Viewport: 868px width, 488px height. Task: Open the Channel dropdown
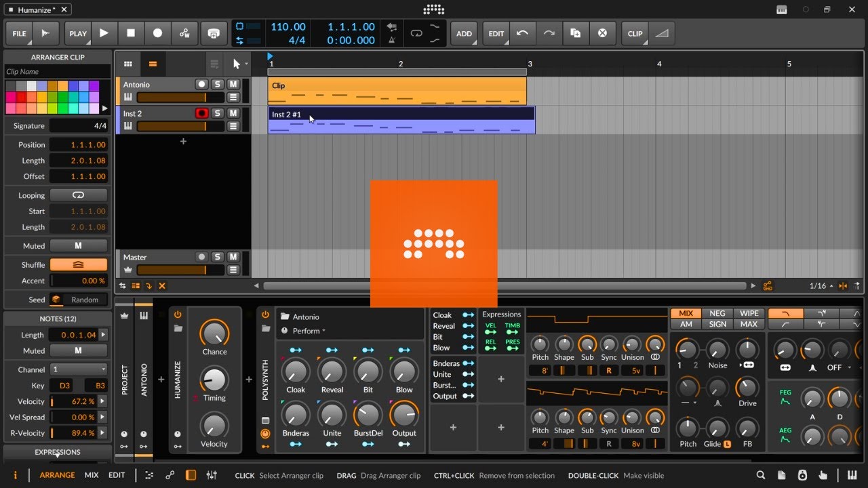[79, 369]
